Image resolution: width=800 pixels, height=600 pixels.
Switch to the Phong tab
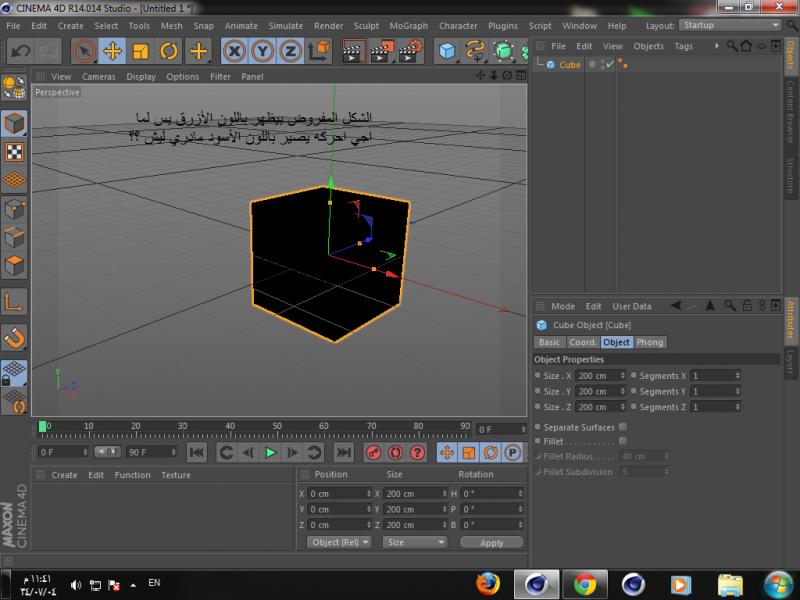(650, 342)
